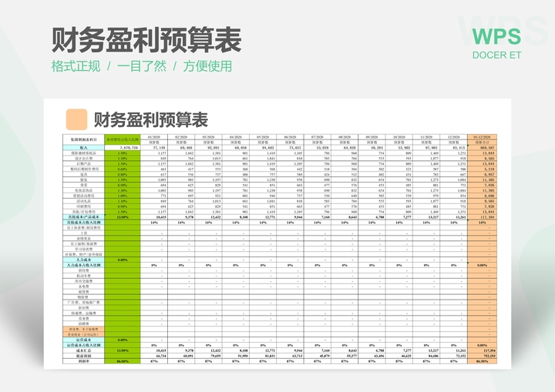The image size is (555, 392).
Task: Select the 12/2020 month column header
Action: tap(454, 136)
